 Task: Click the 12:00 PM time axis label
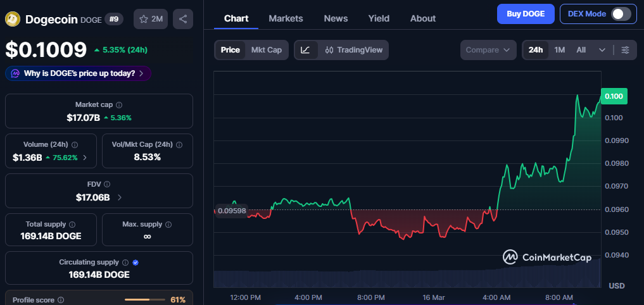pyautogui.click(x=245, y=297)
